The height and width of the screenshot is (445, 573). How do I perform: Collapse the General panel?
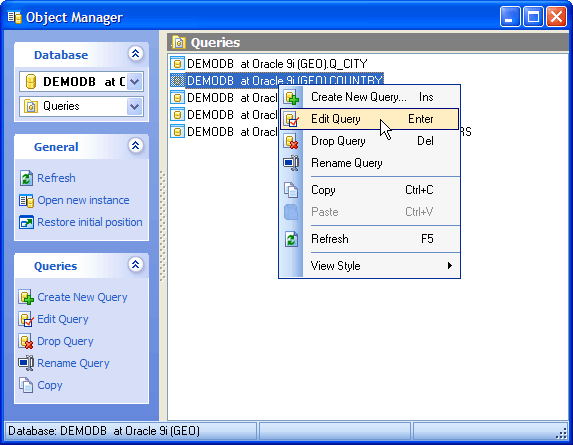(x=136, y=146)
